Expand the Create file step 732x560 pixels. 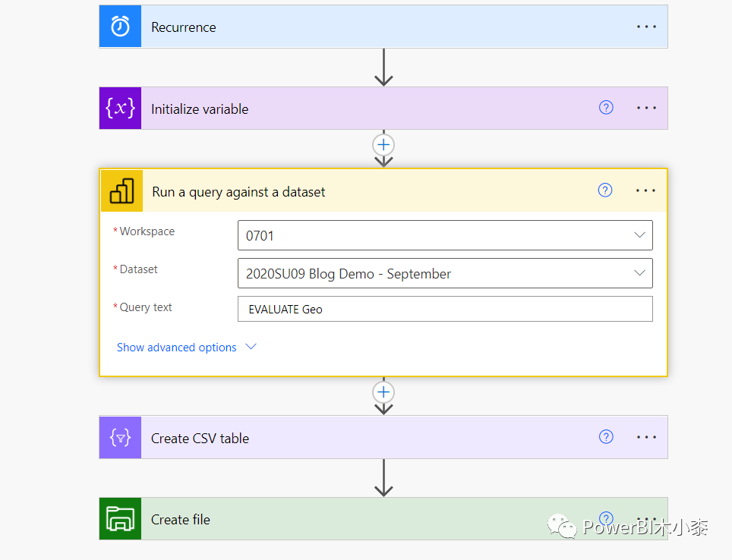[x=383, y=519]
